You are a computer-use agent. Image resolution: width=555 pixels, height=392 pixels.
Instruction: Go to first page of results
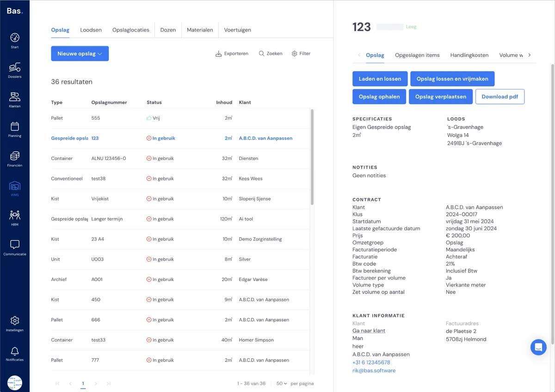click(57, 384)
